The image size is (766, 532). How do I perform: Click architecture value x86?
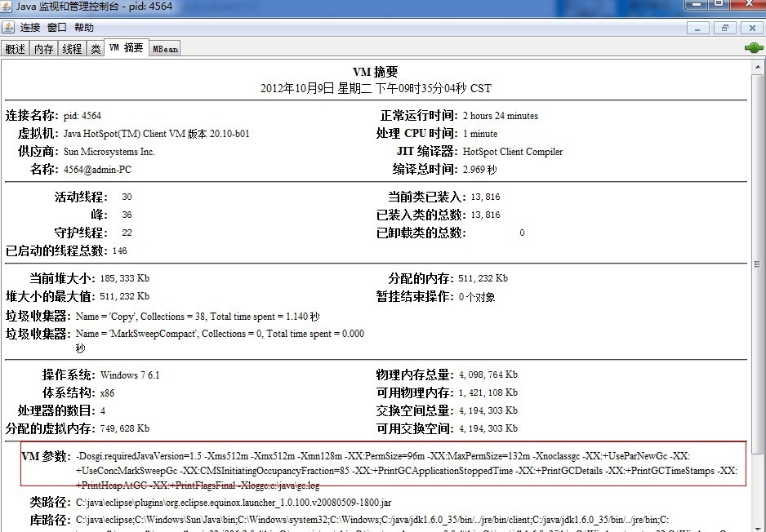click(x=107, y=393)
